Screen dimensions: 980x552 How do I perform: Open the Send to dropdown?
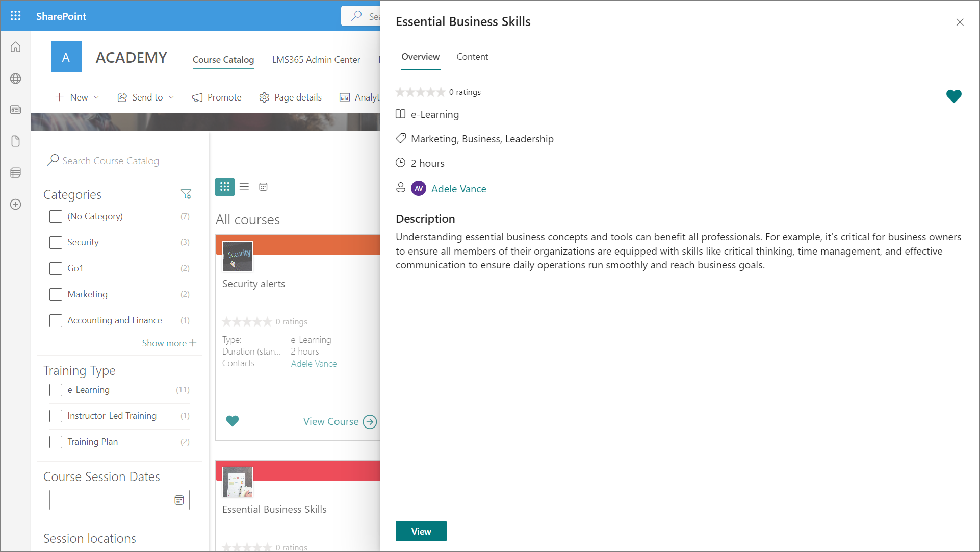[146, 97]
